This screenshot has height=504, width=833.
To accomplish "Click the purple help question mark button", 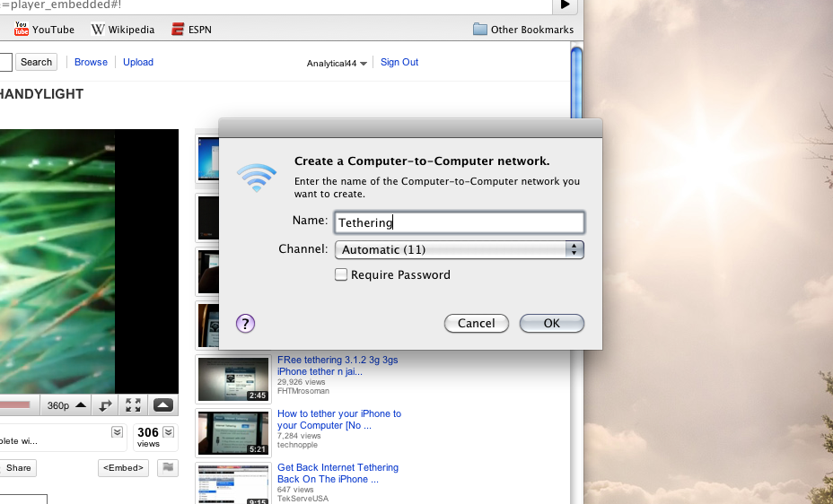I will [245, 323].
